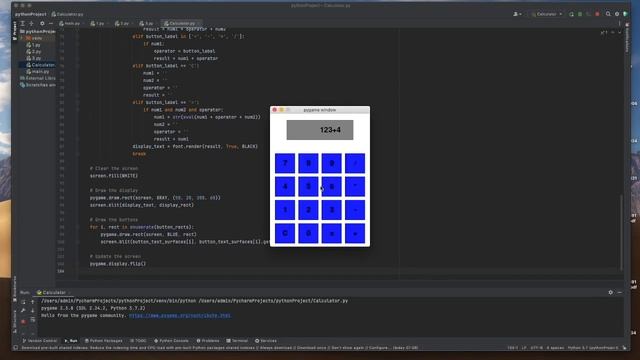
Task: Click the 6 button in pygame calculator
Action: (x=331, y=187)
